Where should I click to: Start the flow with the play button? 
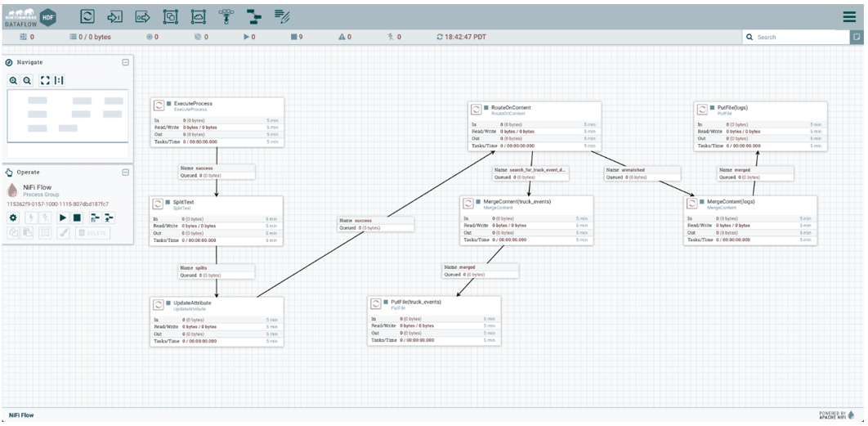(63, 217)
